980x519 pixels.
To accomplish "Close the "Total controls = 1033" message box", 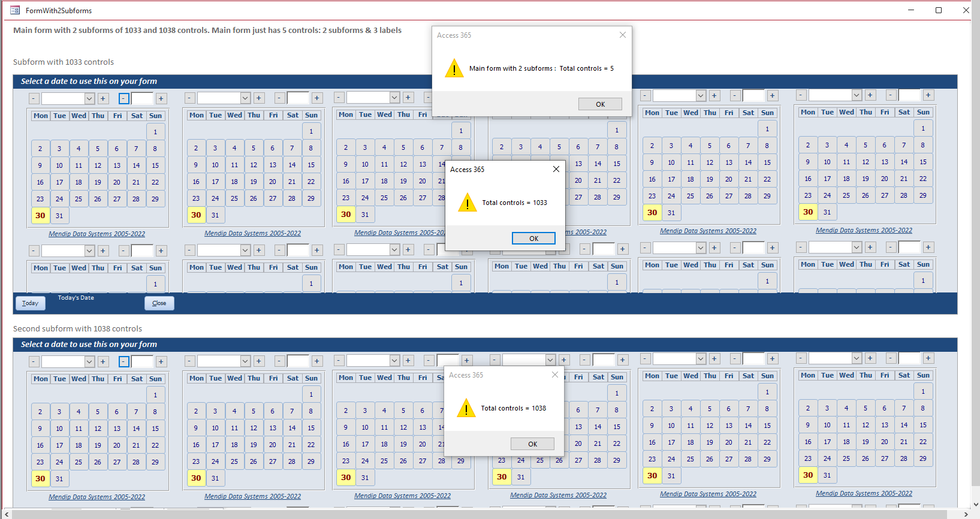I will point(556,169).
